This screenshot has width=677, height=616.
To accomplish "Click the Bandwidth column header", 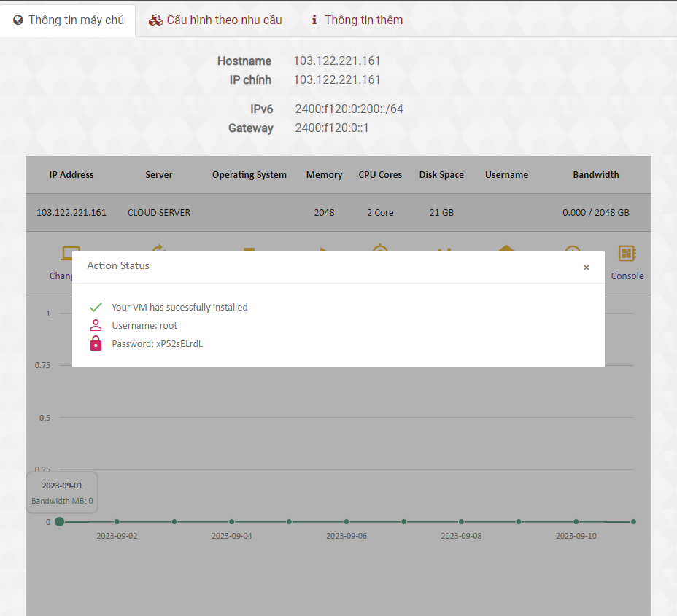I will [x=595, y=175].
